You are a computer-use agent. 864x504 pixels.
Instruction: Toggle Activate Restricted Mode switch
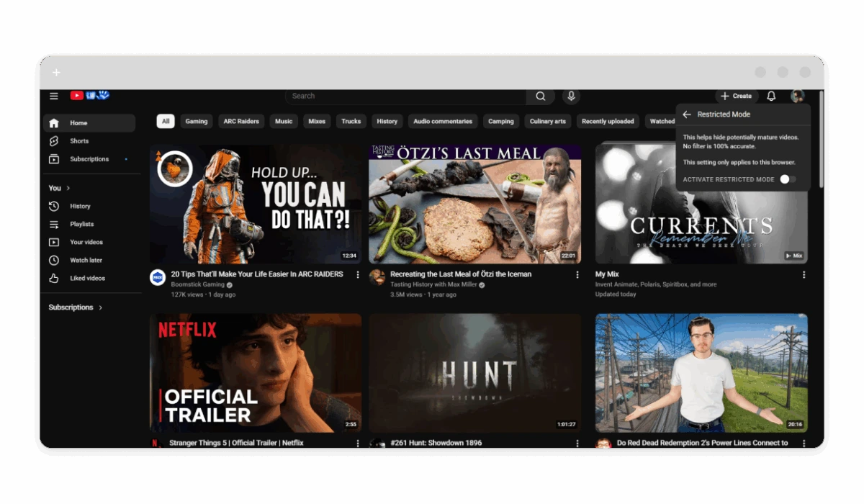pyautogui.click(x=788, y=179)
